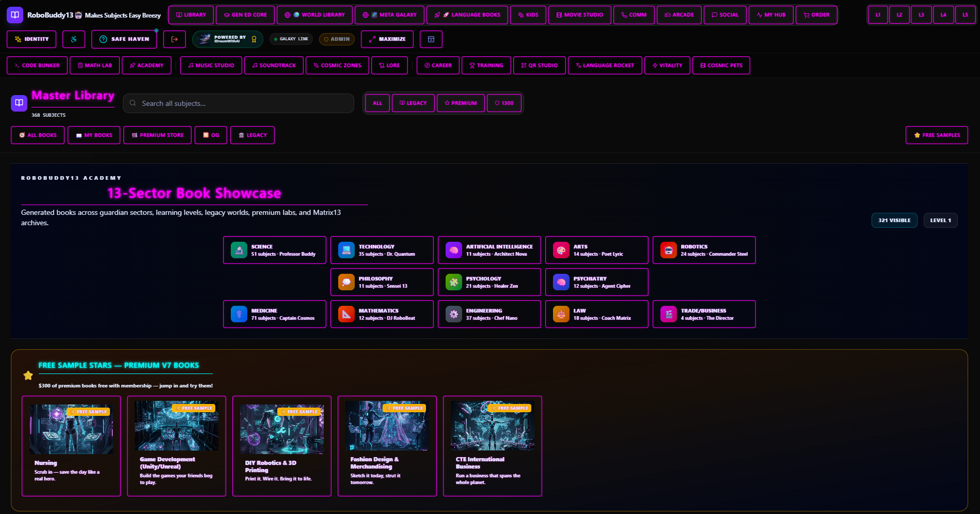
Task: Select the Premium filter
Action: click(461, 103)
